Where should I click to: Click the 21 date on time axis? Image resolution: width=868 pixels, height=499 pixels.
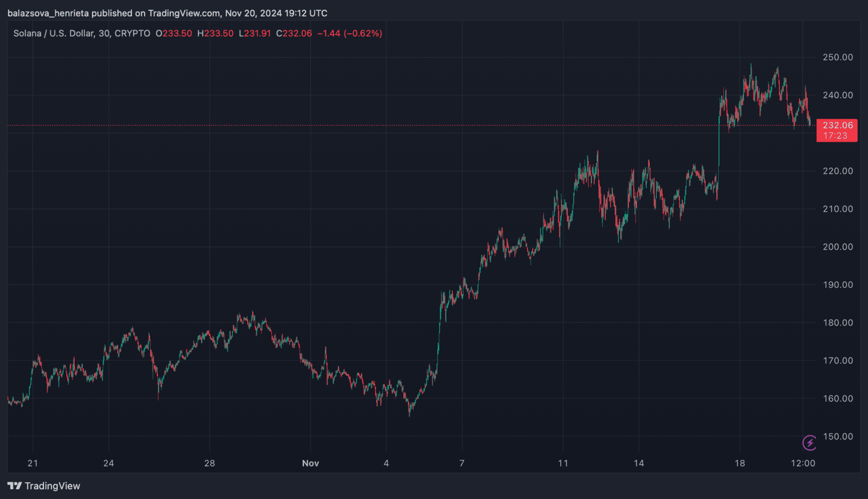coord(33,463)
